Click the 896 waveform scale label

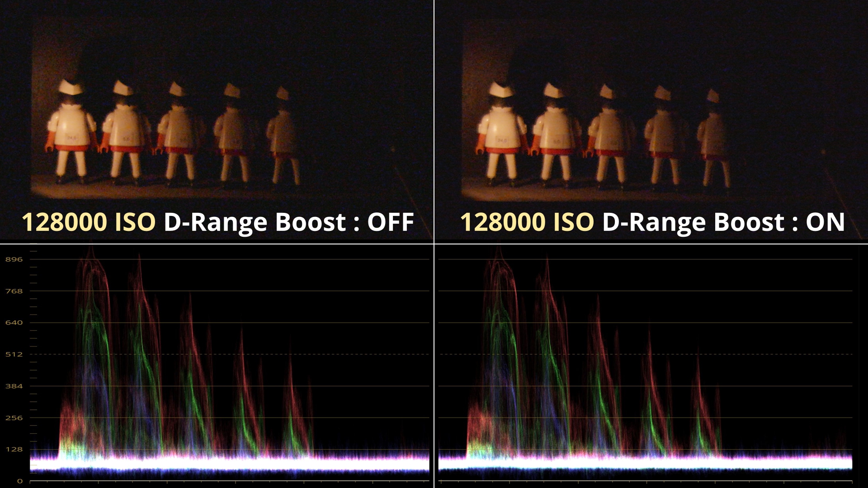point(14,259)
